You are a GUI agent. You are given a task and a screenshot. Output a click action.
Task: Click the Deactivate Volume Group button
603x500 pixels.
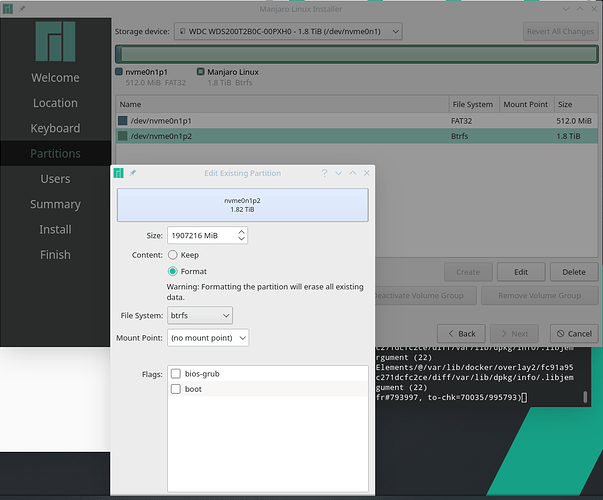click(426, 295)
